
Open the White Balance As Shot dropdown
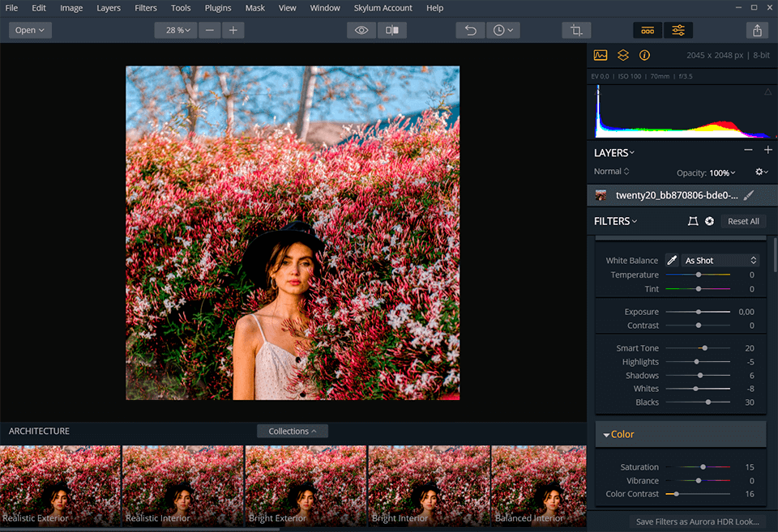tap(720, 261)
